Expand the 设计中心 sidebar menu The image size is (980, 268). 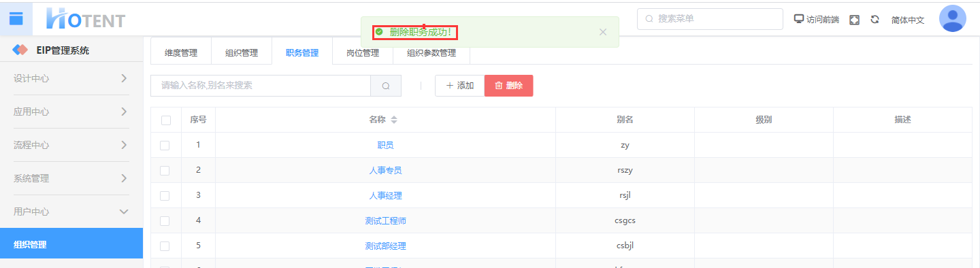click(x=71, y=78)
